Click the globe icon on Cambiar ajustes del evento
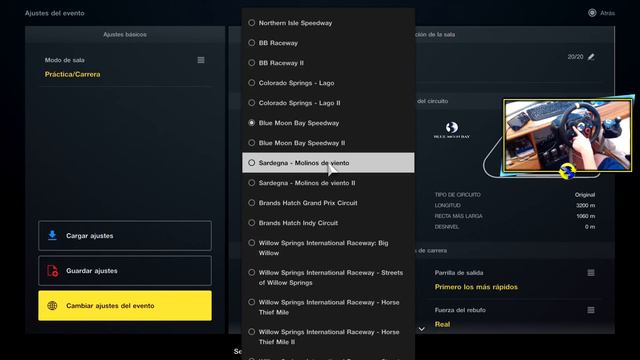 52,305
